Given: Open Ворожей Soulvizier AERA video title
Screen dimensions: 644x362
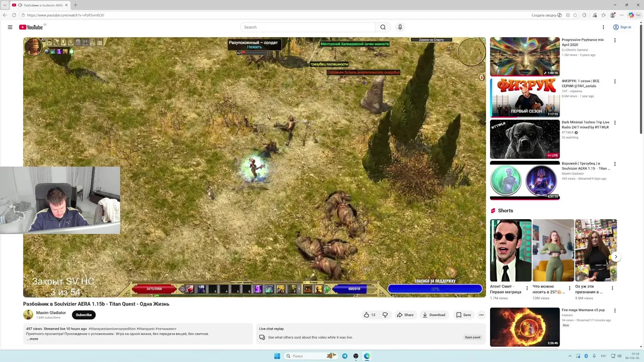Looking at the screenshot, I should click(586, 166).
